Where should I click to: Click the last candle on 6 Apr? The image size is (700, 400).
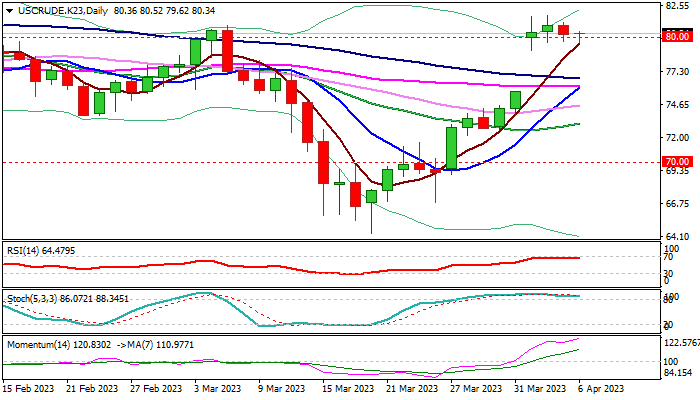coord(580,38)
